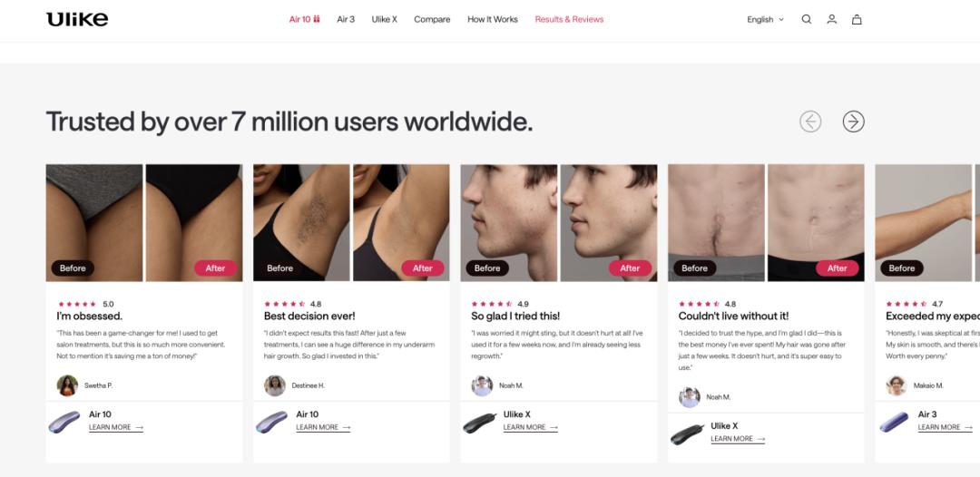
Task: Click Swetha P. reviewer avatar
Action: 67,385
